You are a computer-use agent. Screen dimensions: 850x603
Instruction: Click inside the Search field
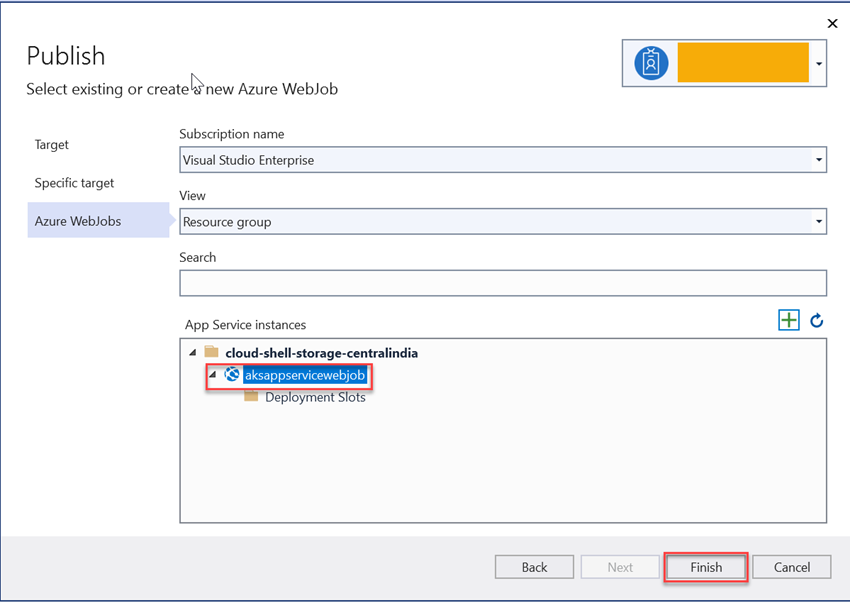tap(500, 283)
